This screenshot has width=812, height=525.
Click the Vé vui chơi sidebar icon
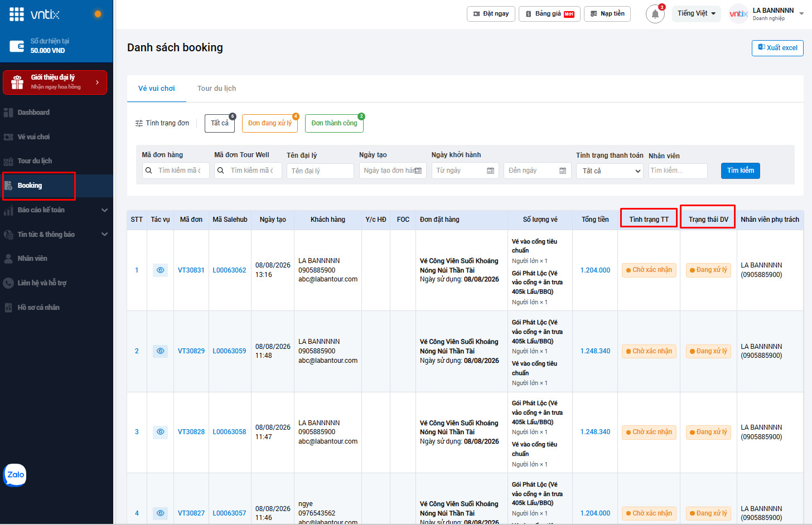[8, 137]
